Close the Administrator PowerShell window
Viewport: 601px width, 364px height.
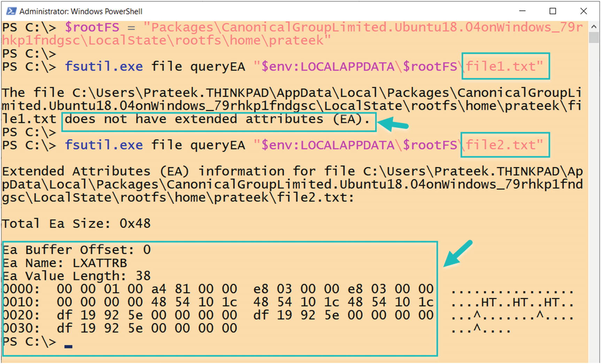pyautogui.click(x=584, y=11)
